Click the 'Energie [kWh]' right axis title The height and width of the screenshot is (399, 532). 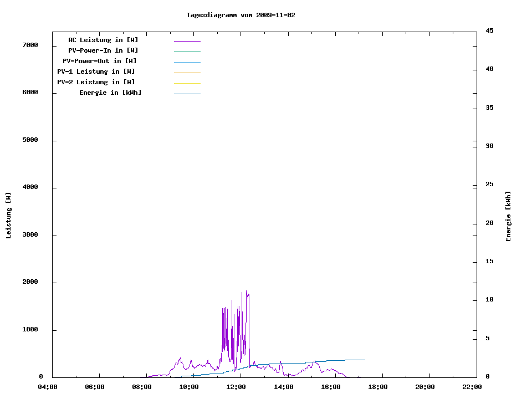point(508,216)
